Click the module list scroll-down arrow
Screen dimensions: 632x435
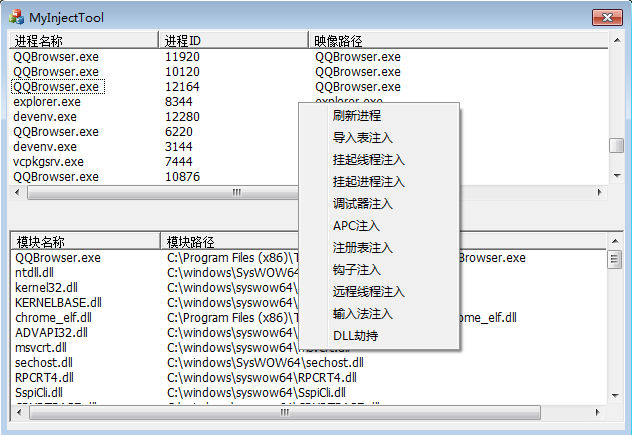tap(615, 395)
